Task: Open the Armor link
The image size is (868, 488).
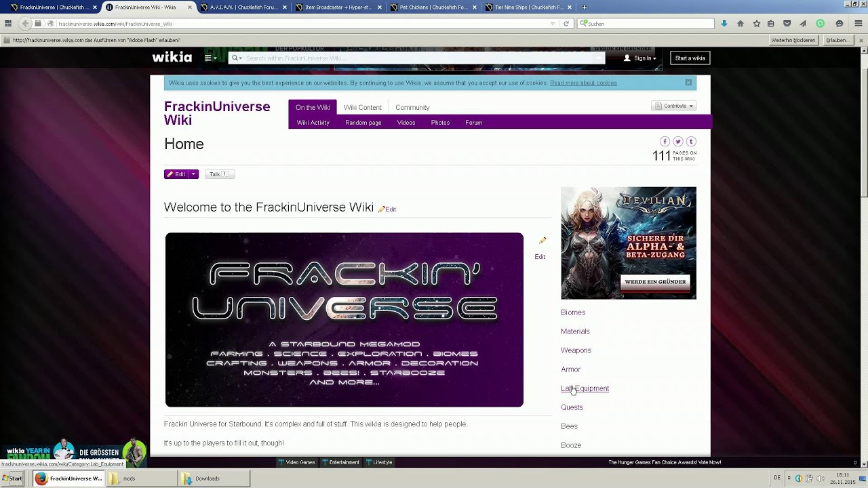Action: [570, 369]
